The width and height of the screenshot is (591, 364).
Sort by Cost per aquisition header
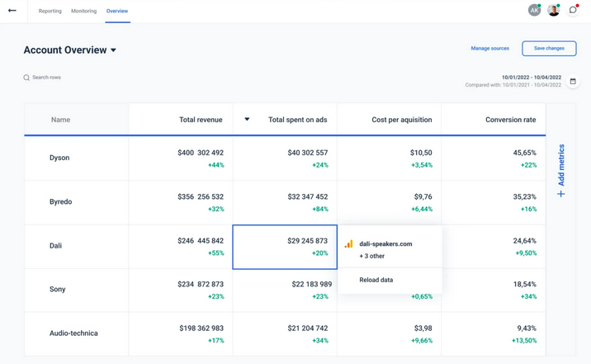pyautogui.click(x=402, y=120)
